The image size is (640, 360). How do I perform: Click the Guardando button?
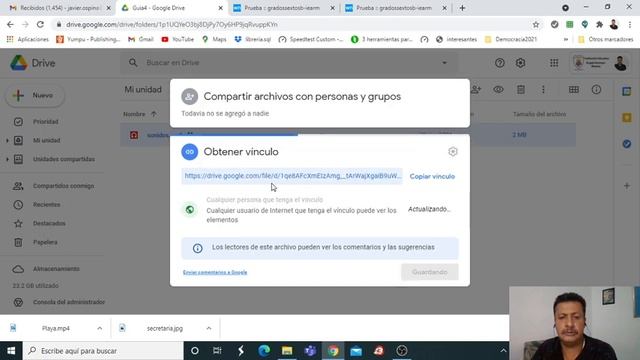(429, 272)
